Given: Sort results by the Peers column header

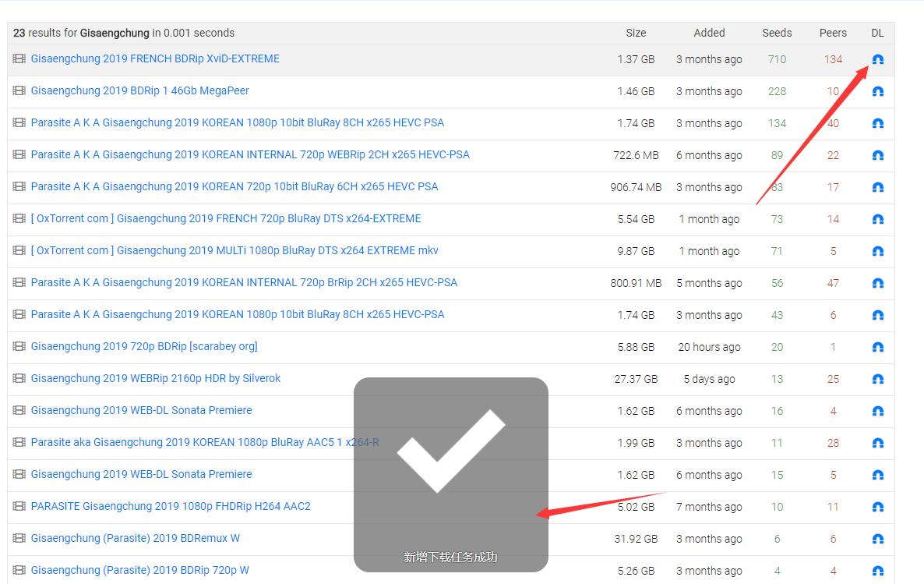Looking at the screenshot, I should (833, 33).
